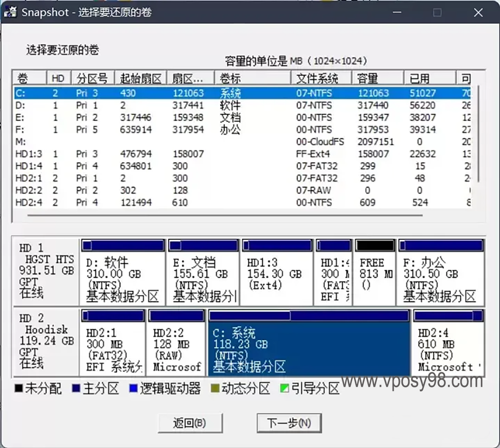Click the 下一步(N) button
The width and height of the screenshot is (500, 448).
pos(289,423)
